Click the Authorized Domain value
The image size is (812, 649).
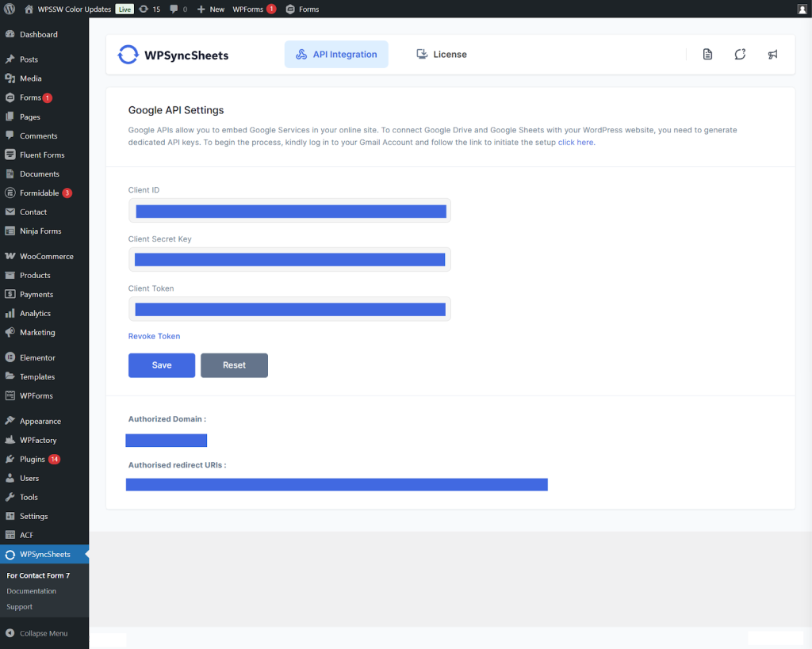pos(167,441)
